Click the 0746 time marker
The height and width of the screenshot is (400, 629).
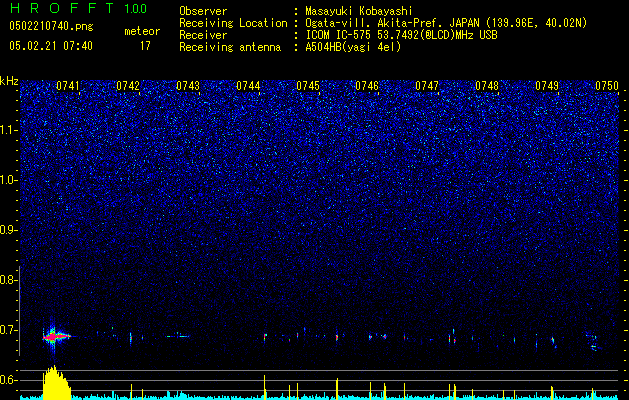pyautogui.click(x=367, y=86)
